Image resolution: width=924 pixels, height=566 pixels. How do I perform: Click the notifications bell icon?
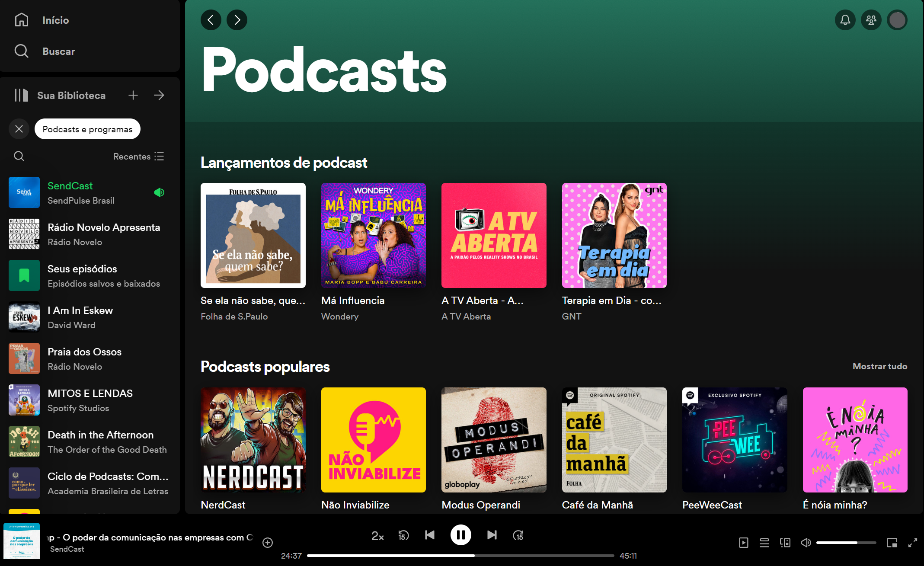point(846,20)
